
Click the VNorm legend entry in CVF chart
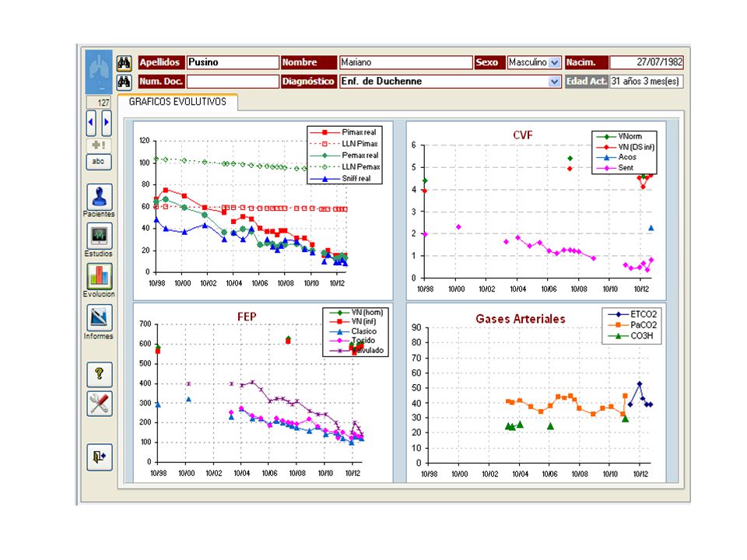click(x=619, y=137)
